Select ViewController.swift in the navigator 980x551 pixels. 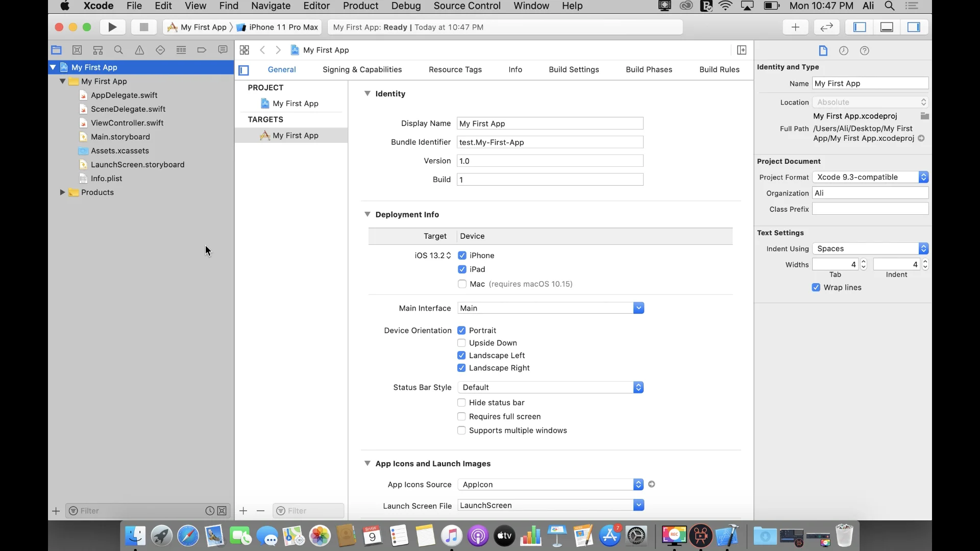click(127, 123)
